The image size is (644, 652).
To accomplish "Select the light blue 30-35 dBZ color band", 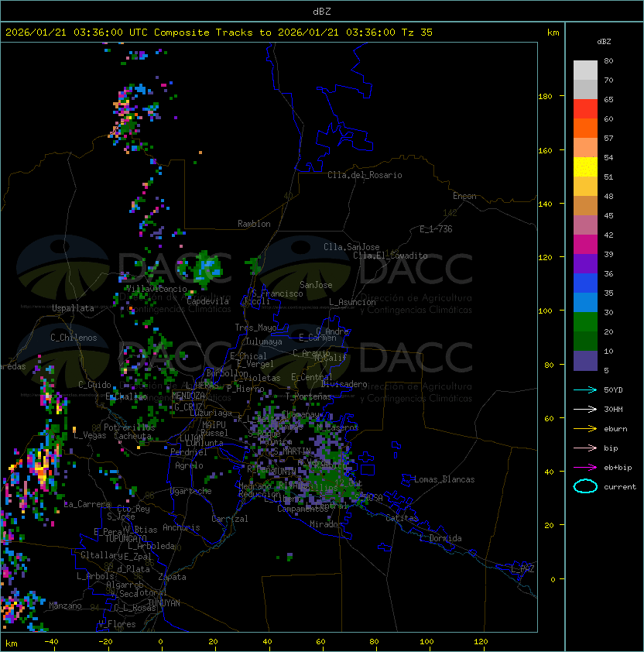I will click(585, 302).
